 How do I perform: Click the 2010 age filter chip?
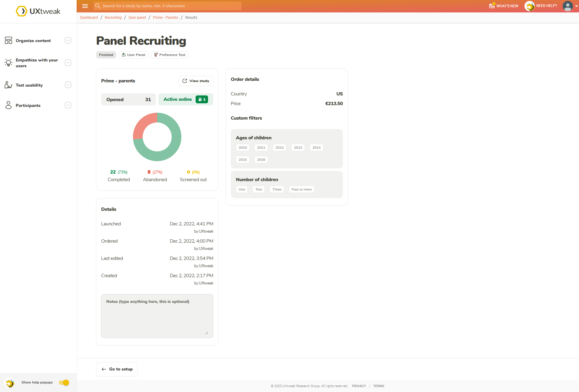tap(243, 148)
